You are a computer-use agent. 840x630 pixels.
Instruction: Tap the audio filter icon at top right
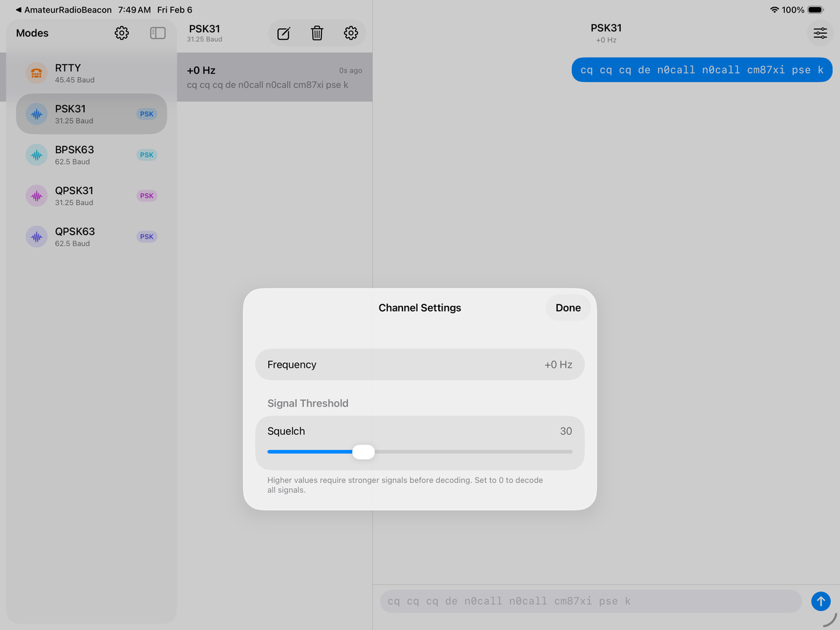pyautogui.click(x=820, y=33)
